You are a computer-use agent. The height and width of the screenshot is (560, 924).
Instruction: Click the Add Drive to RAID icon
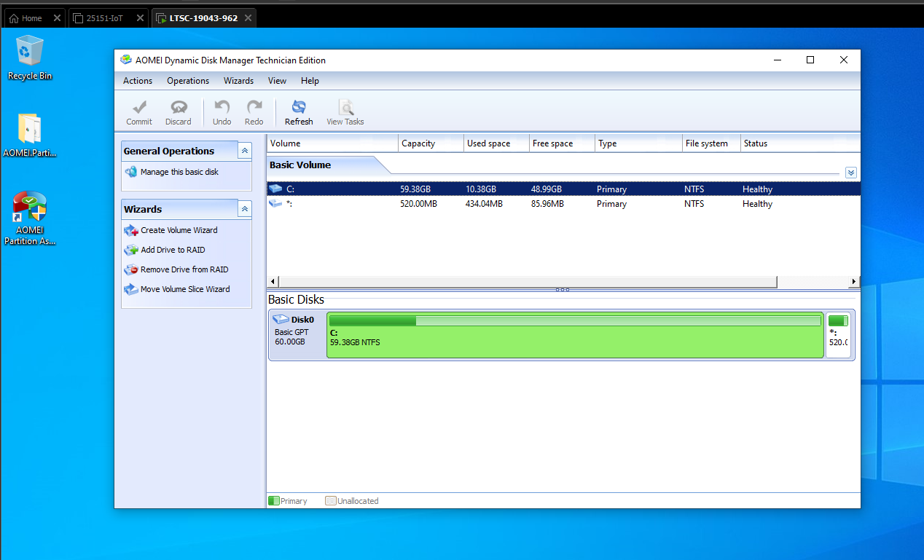coord(131,250)
